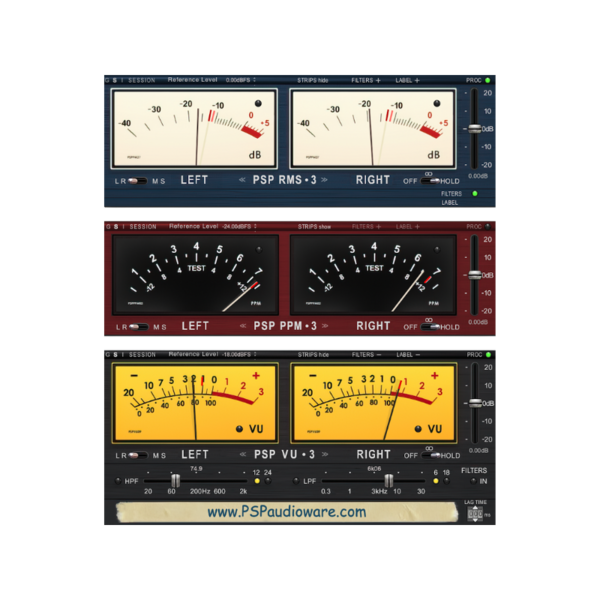This screenshot has width=600, height=600.
Task: Expand LABEL + on the PPM plugin header
Action: pos(408,227)
